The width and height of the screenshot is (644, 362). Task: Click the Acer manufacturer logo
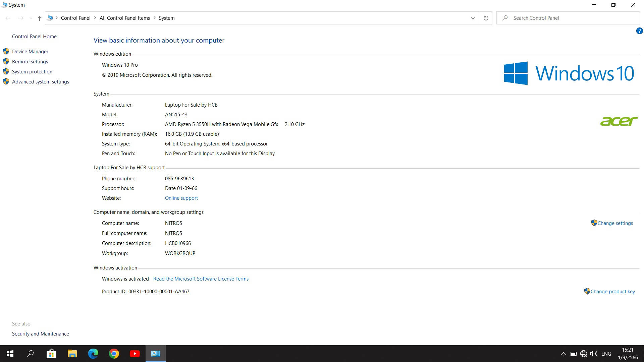click(619, 121)
